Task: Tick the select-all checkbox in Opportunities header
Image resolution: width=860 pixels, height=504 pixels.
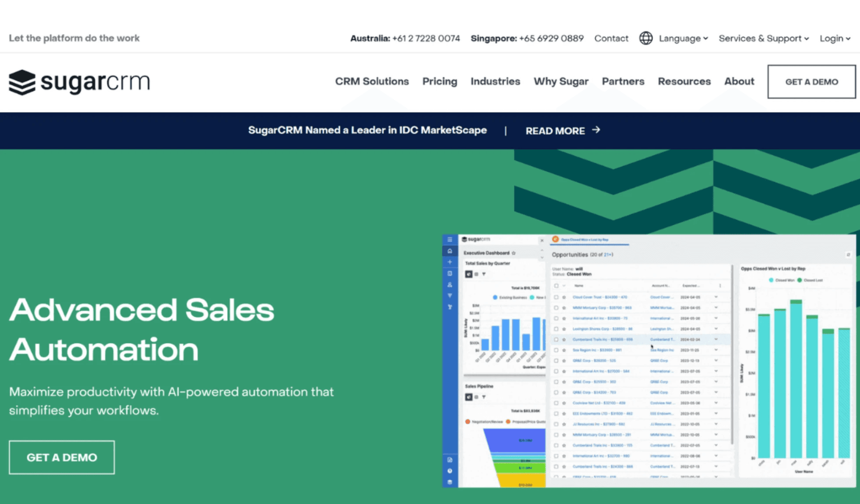Action: (x=556, y=286)
